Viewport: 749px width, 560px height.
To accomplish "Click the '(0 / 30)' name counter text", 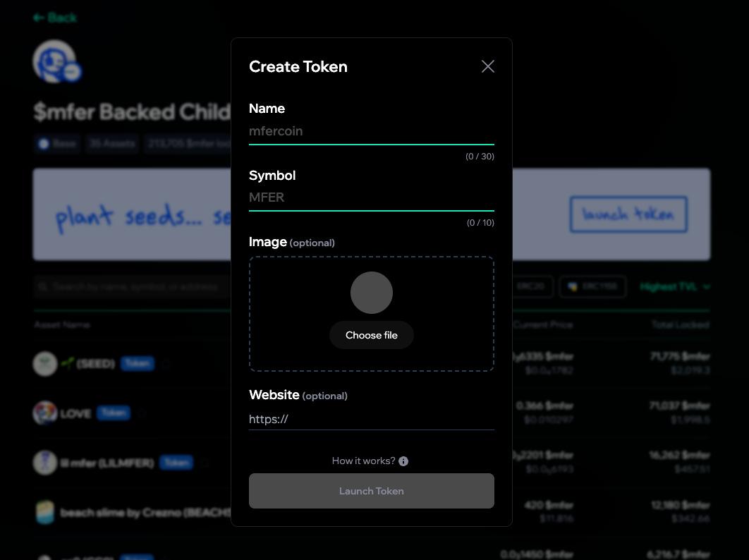I will 480,157.
